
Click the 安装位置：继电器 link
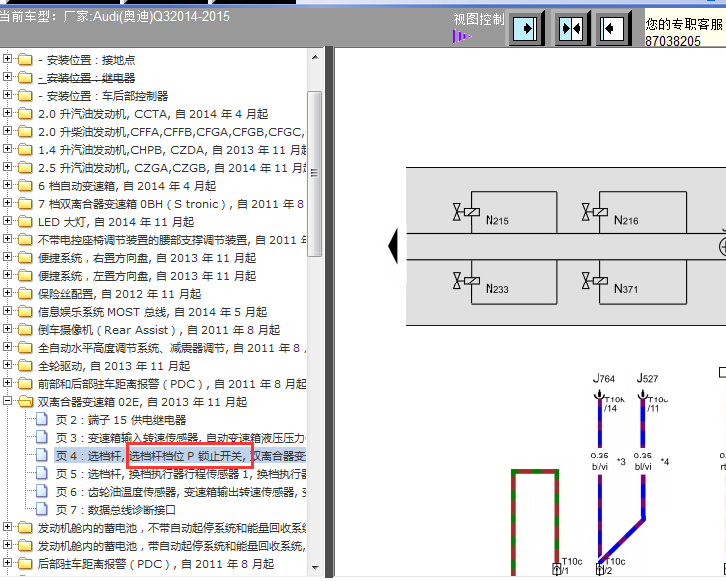[90, 78]
